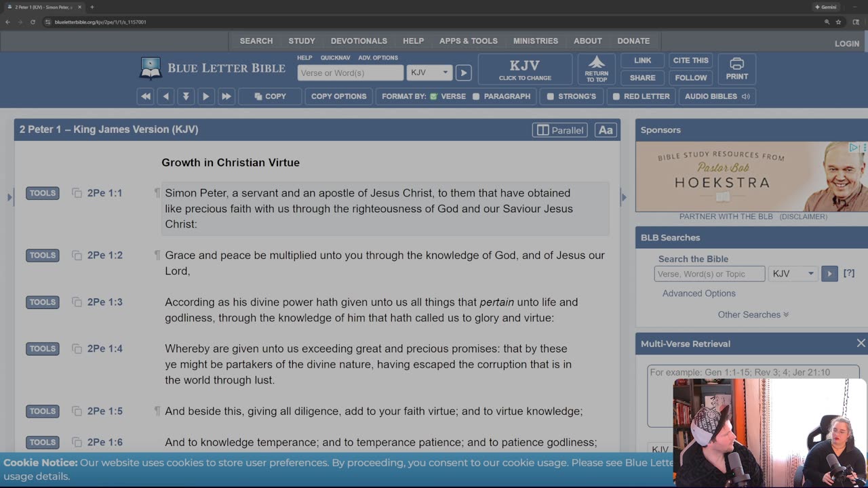Click the KJV Click to Change version selector
The width and height of the screenshot is (868, 488).
point(525,69)
